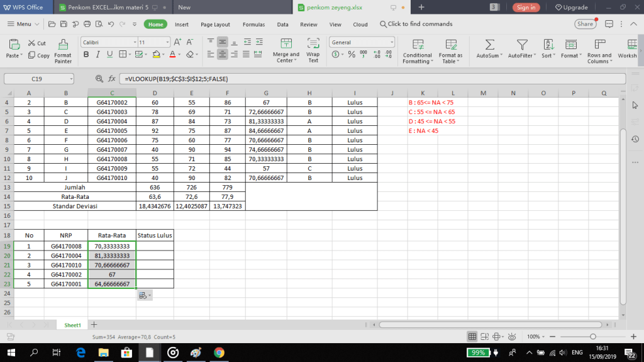644x362 pixels.
Task: Click the percent style icon
Action: (352, 55)
